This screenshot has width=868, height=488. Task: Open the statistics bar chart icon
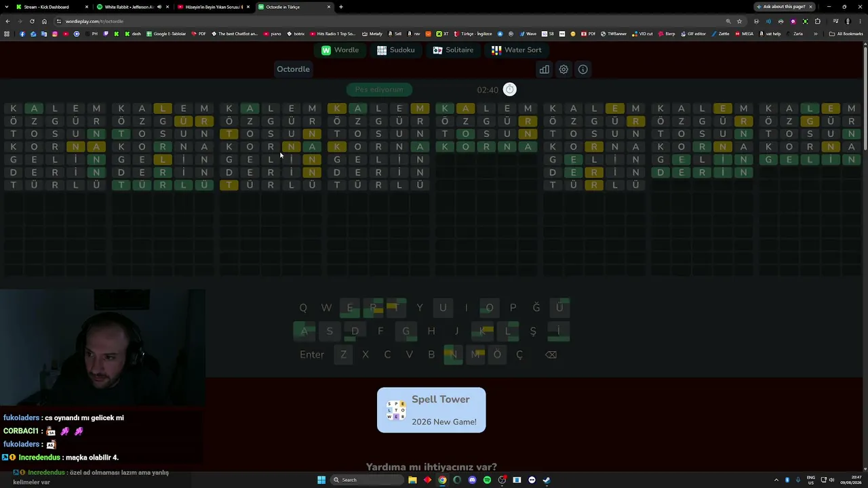[x=544, y=69]
